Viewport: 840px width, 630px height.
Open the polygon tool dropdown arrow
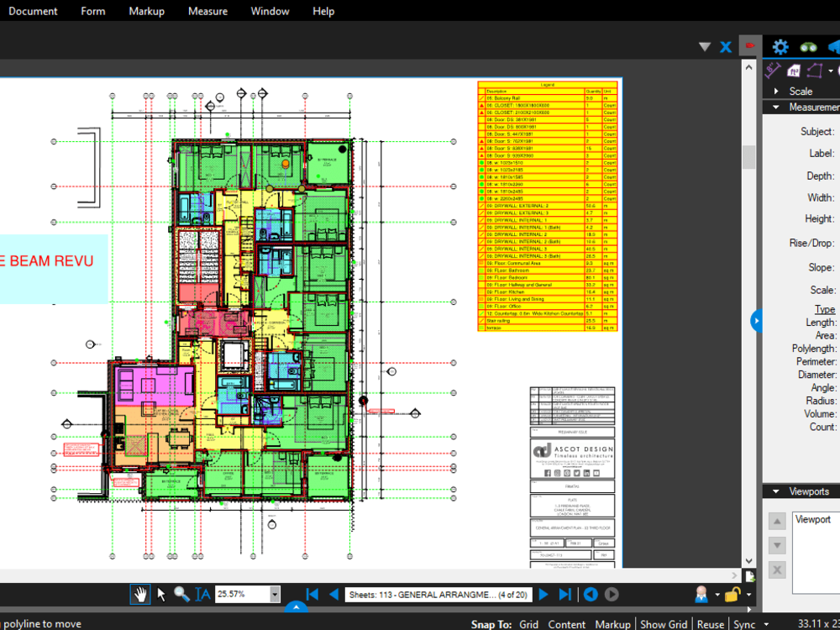[x=831, y=71]
